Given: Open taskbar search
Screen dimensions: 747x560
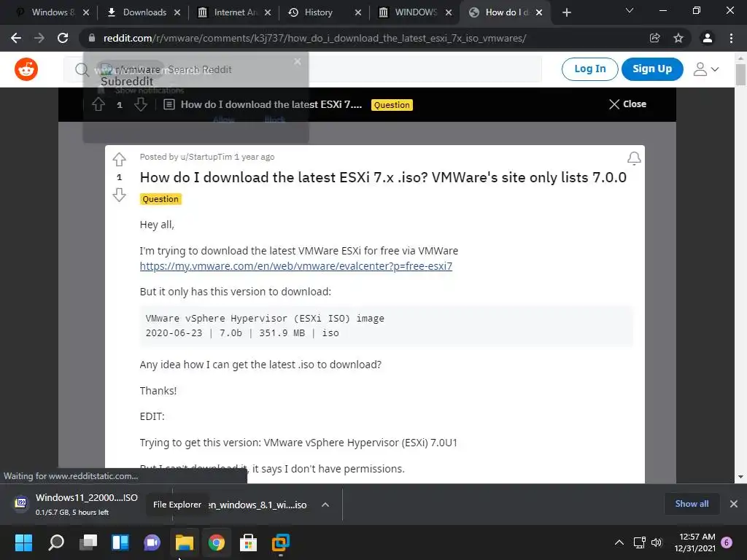Looking at the screenshot, I should 56,542.
